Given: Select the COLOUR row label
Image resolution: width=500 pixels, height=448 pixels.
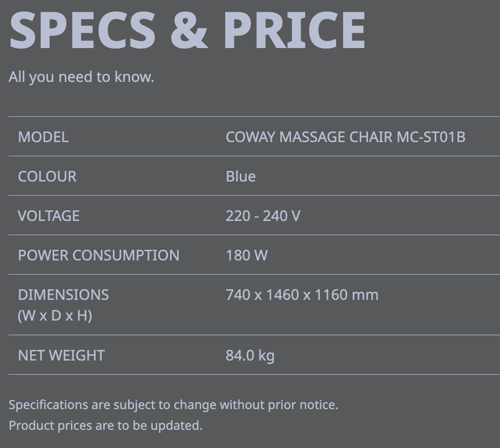Looking at the screenshot, I should pyautogui.click(x=47, y=176).
